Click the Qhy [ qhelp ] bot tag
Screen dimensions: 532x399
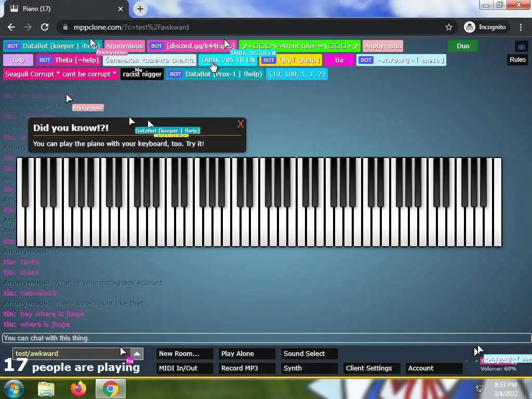[291, 60]
